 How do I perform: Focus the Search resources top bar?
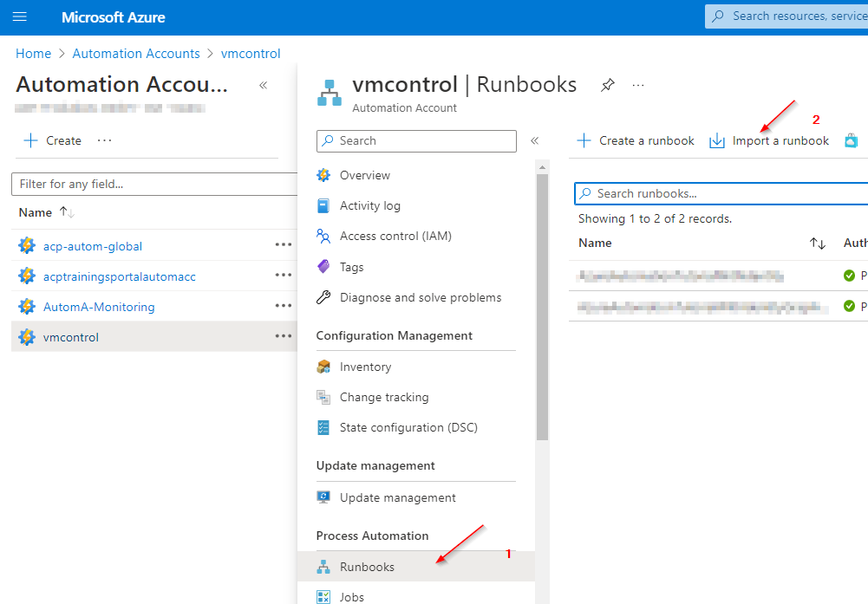point(786,16)
